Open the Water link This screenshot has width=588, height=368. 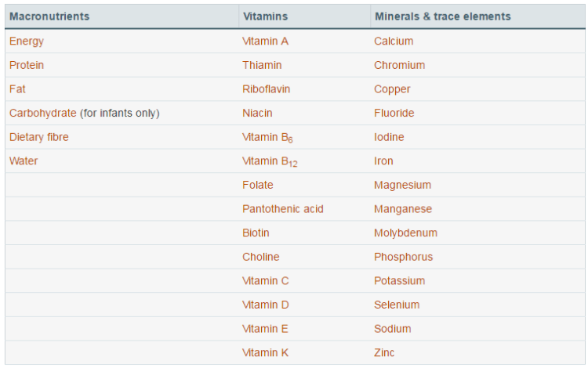point(24,161)
